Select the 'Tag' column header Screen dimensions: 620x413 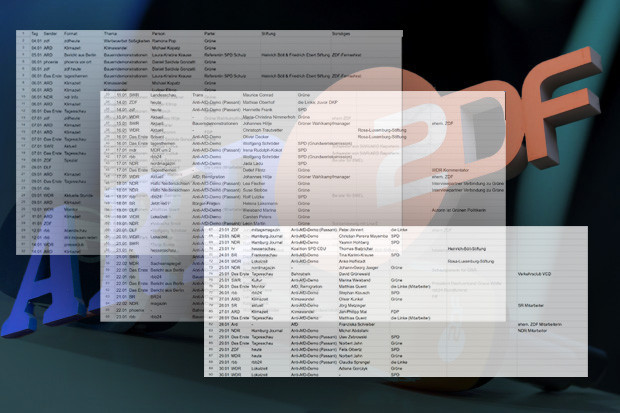(x=33, y=33)
